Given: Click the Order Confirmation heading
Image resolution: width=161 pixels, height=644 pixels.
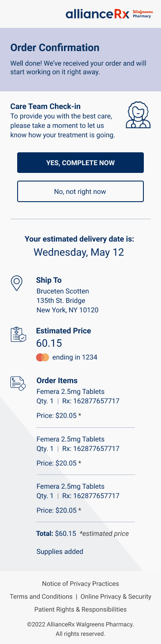Looking at the screenshot, I should [x=55, y=47].
